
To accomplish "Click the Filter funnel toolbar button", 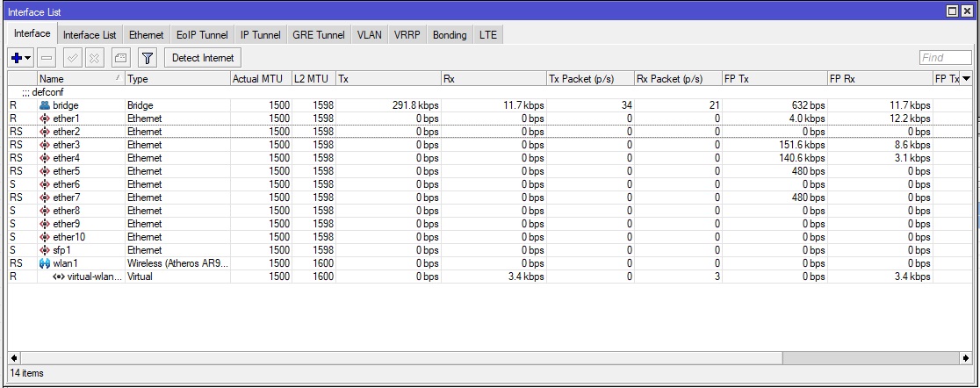I will [147, 58].
